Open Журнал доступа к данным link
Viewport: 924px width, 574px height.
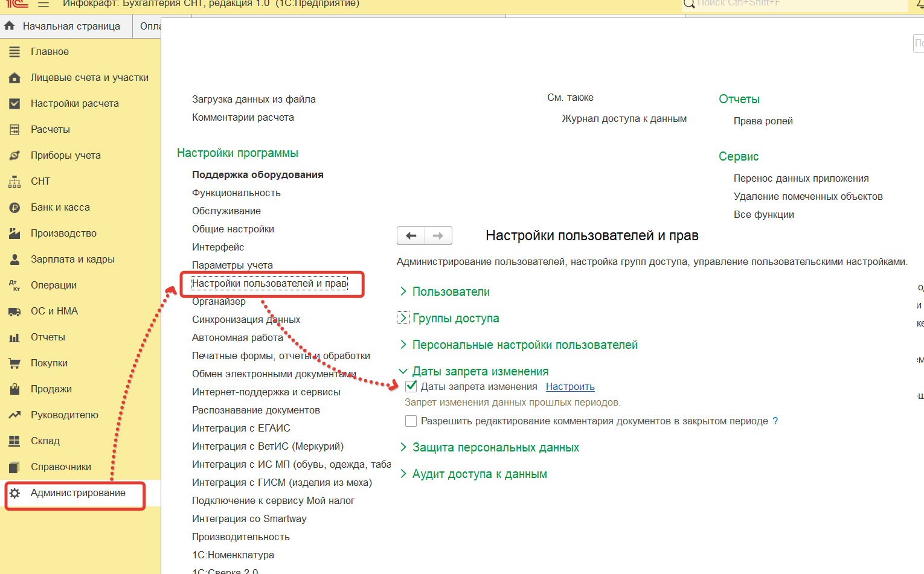click(624, 118)
